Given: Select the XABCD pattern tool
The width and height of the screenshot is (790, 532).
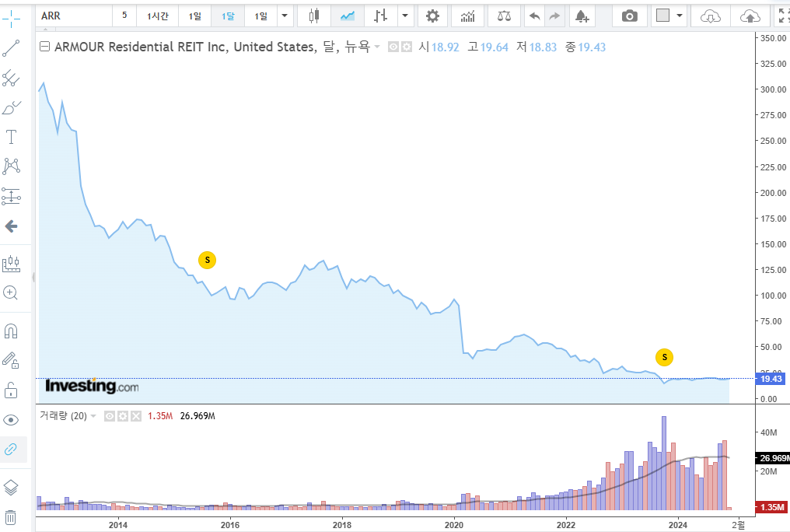Looking at the screenshot, I should click(11, 166).
